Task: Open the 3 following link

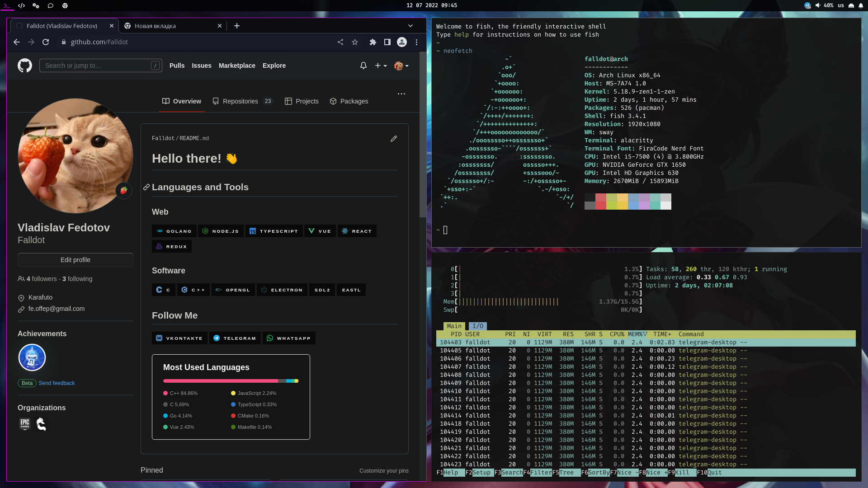Action: point(77,279)
